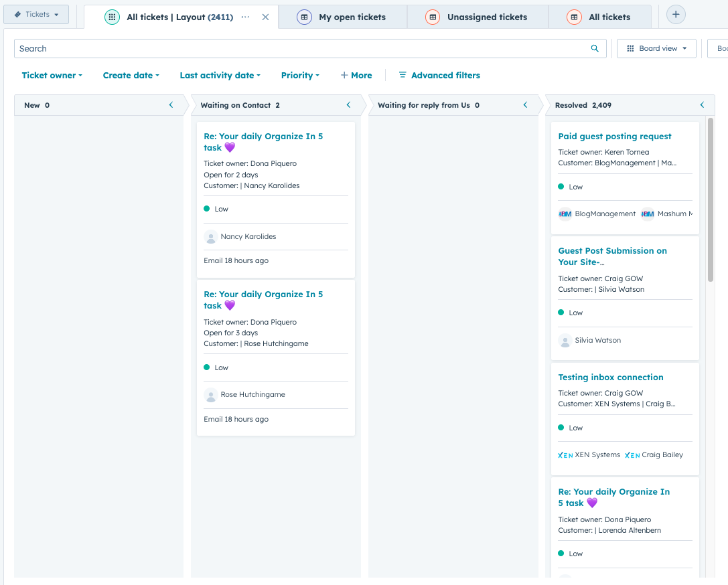Viewport: 728px width, 585px height.
Task: Click 'Customer: | Lorenda Altenbern' text
Action: (609, 530)
